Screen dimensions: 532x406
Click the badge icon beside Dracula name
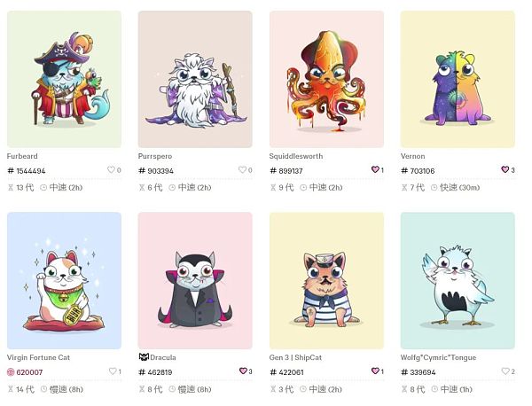coord(144,357)
